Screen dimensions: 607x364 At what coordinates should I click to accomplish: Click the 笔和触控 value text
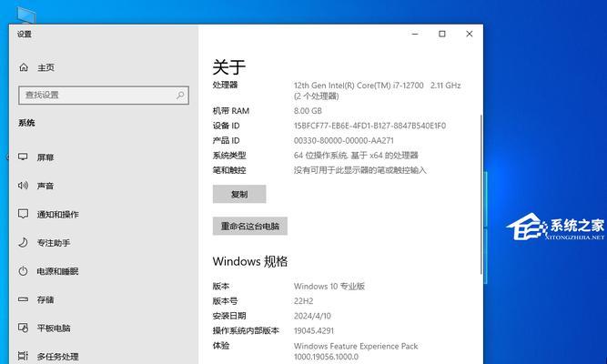click(x=359, y=170)
